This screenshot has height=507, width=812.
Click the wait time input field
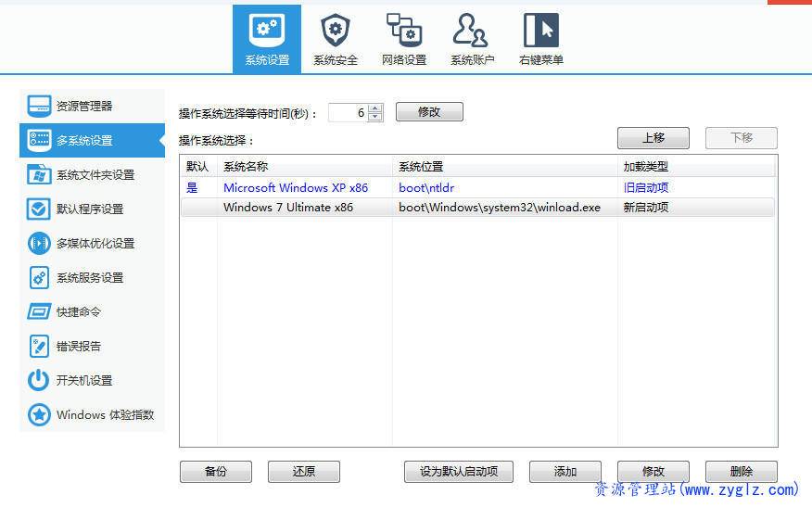point(349,112)
